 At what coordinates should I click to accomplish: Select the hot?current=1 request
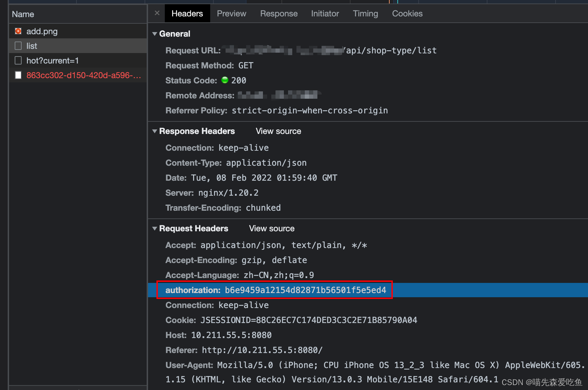coord(78,61)
